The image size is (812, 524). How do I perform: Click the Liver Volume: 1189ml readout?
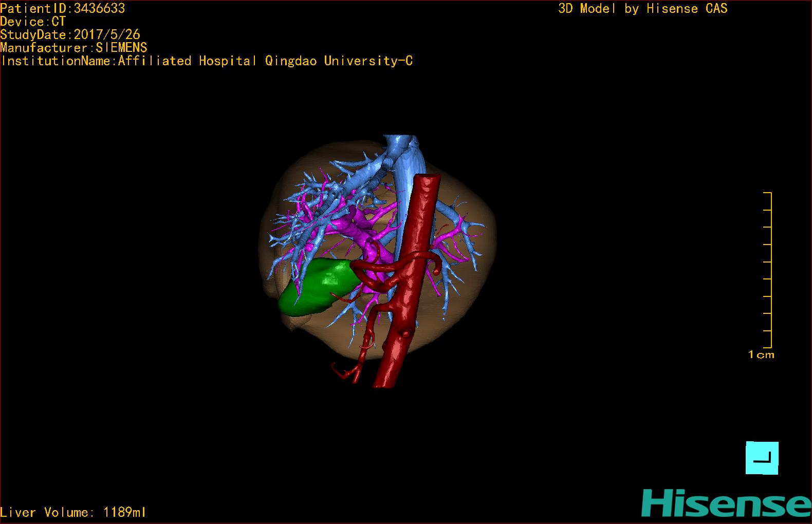tap(73, 512)
